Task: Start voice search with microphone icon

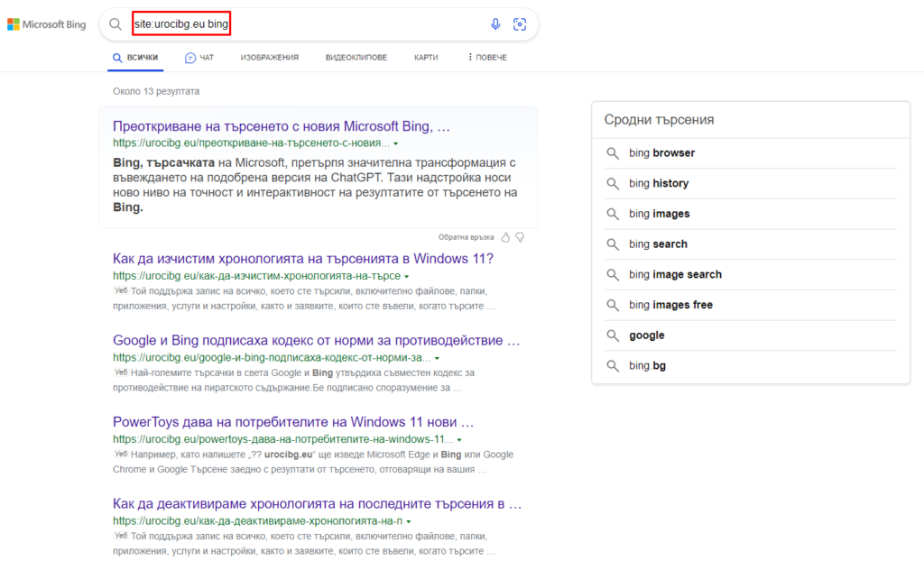Action: point(495,24)
